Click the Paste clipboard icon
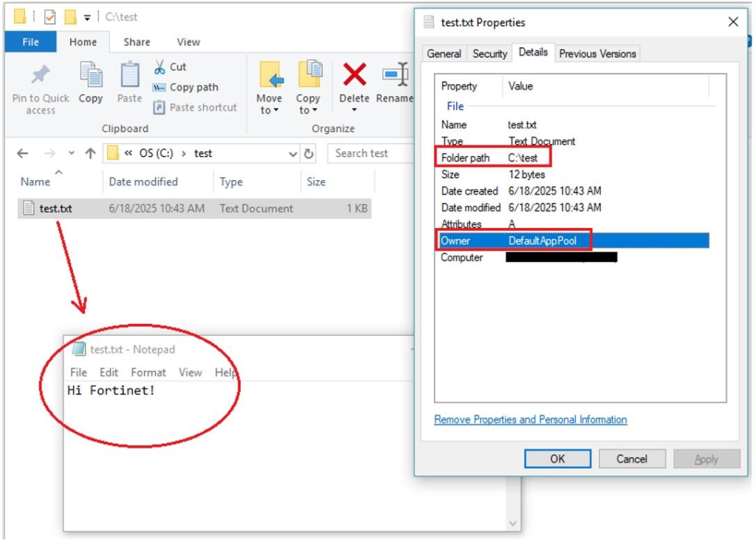 click(129, 75)
